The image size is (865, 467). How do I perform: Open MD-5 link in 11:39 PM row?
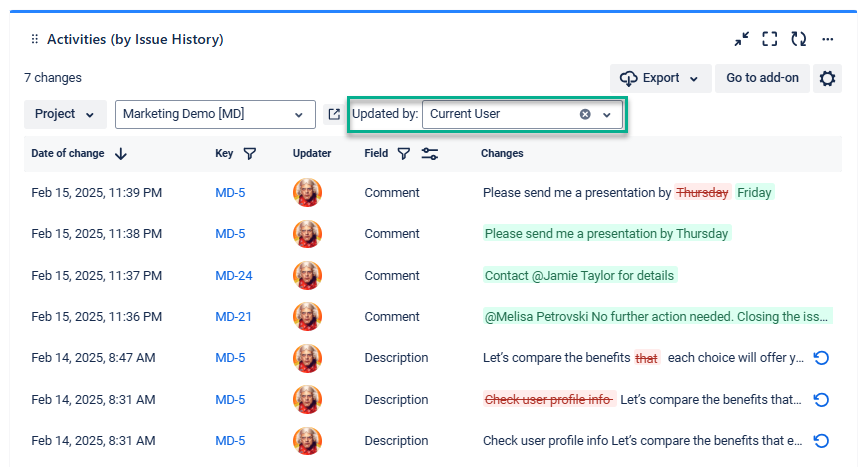230,193
